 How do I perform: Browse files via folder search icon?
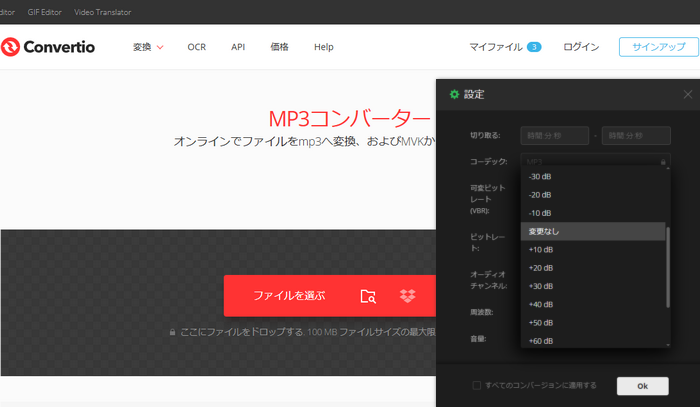(368, 296)
